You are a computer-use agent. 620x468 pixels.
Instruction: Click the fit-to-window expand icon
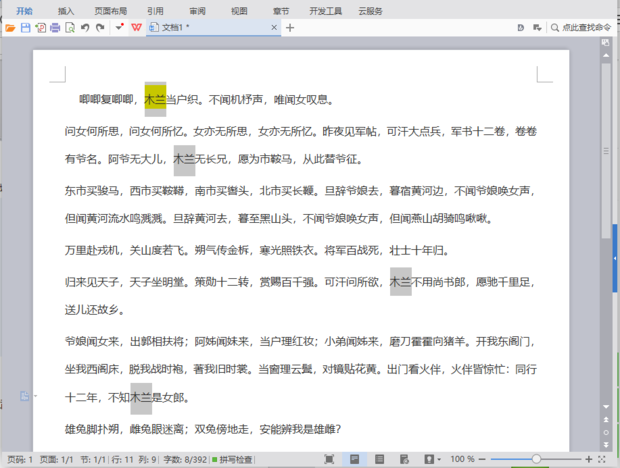(602, 459)
